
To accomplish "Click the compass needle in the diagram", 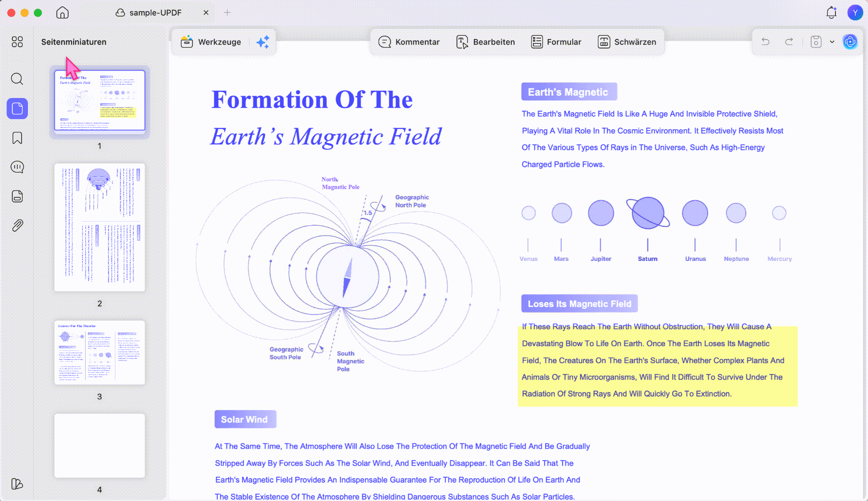I will coord(347,277).
